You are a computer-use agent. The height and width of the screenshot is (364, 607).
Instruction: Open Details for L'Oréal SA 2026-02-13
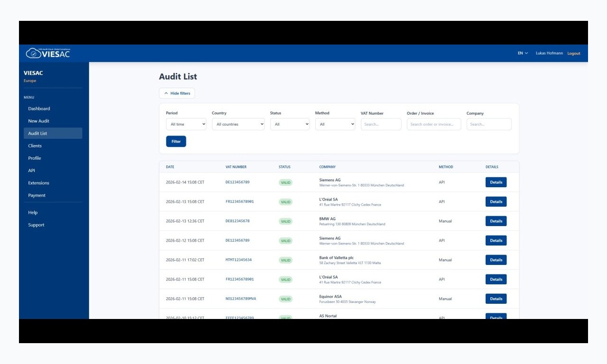pyautogui.click(x=496, y=201)
